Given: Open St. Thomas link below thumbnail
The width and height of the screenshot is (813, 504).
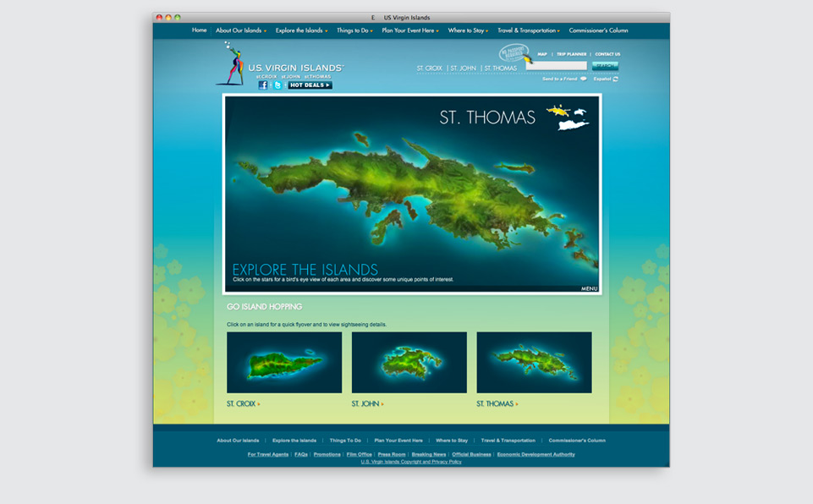Looking at the screenshot, I should [497, 403].
